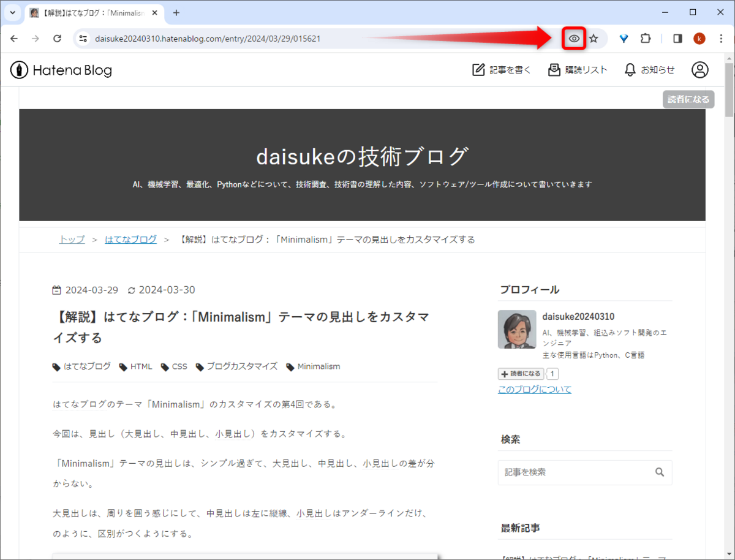The height and width of the screenshot is (560, 735).
Task: Go to トップ breadcrumb link
Action: click(72, 240)
